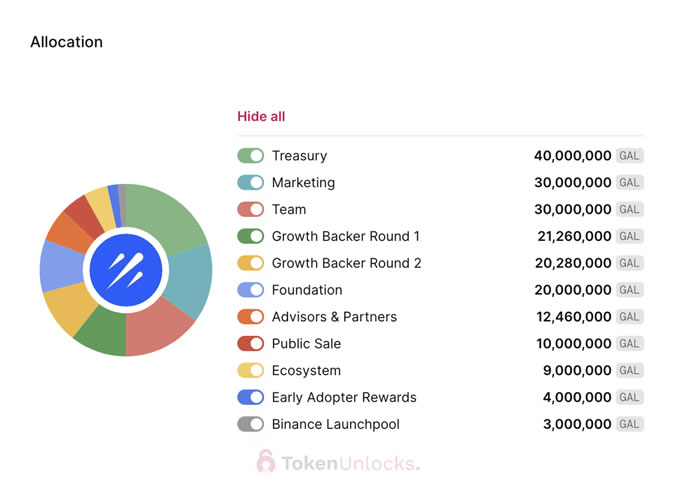Hide the Foundation allocation with its toggle

[x=250, y=290]
